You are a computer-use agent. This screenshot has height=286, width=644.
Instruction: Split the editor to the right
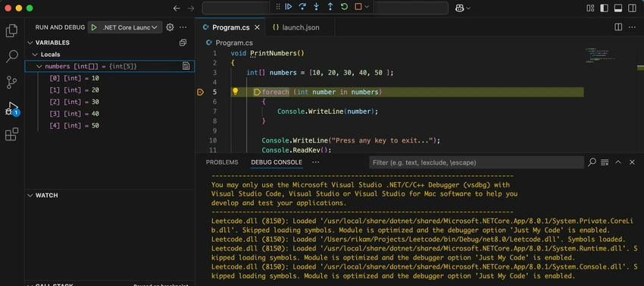pyautogui.click(x=618, y=27)
